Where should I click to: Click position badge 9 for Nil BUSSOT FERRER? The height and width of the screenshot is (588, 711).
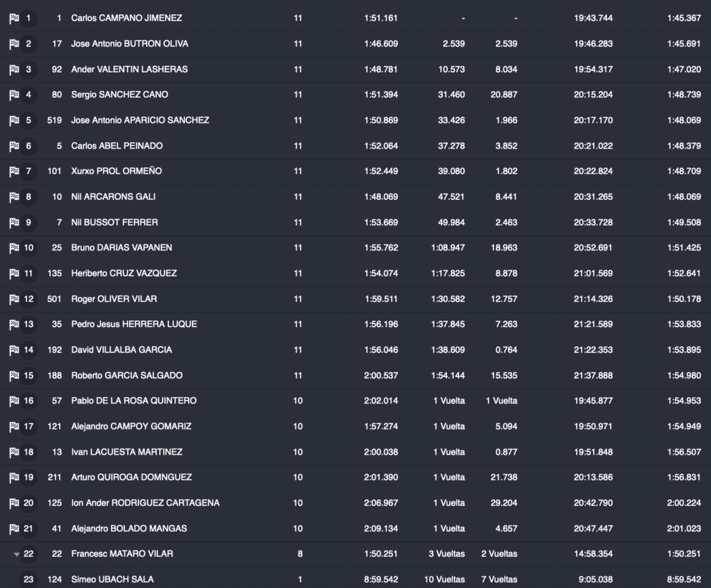(x=28, y=222)
